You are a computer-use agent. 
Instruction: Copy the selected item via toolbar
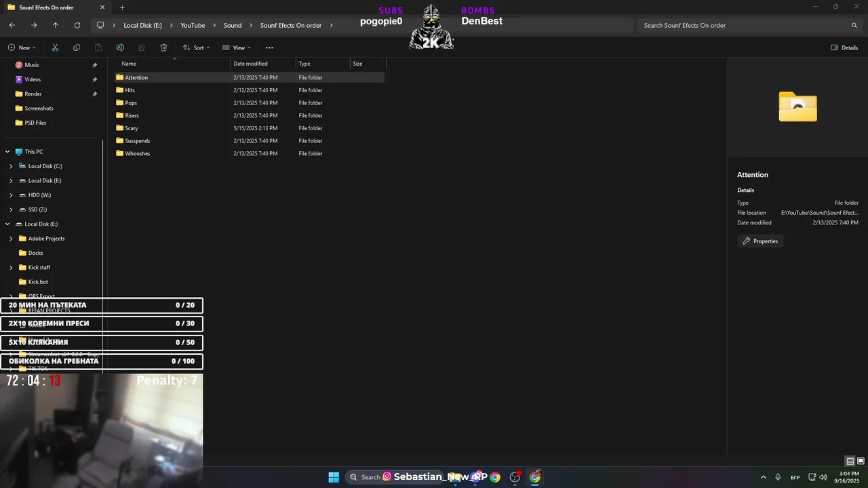(77, 47)
